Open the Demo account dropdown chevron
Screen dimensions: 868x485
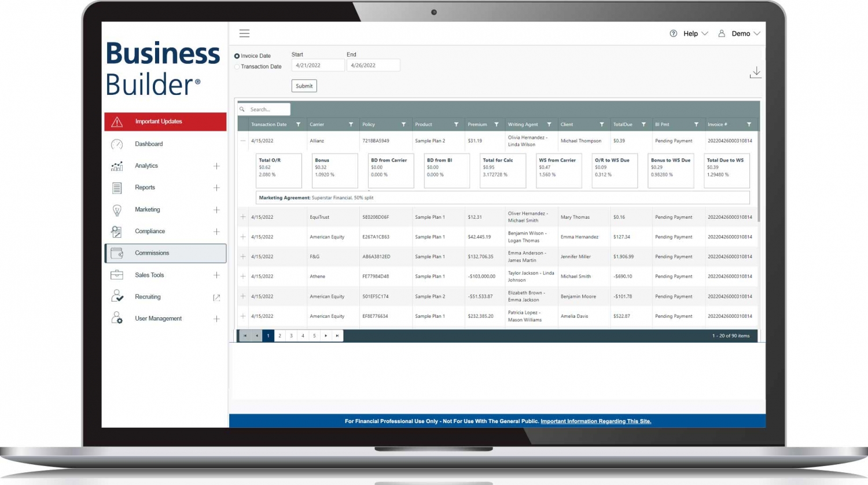(759, 34)
